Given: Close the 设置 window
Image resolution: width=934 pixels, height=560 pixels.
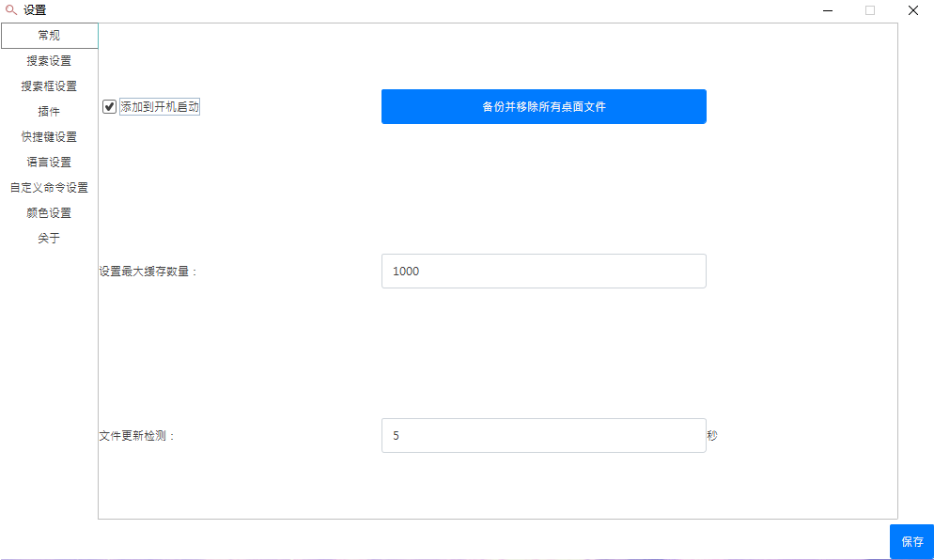Looking at the screenshot, I should (912, 10).
